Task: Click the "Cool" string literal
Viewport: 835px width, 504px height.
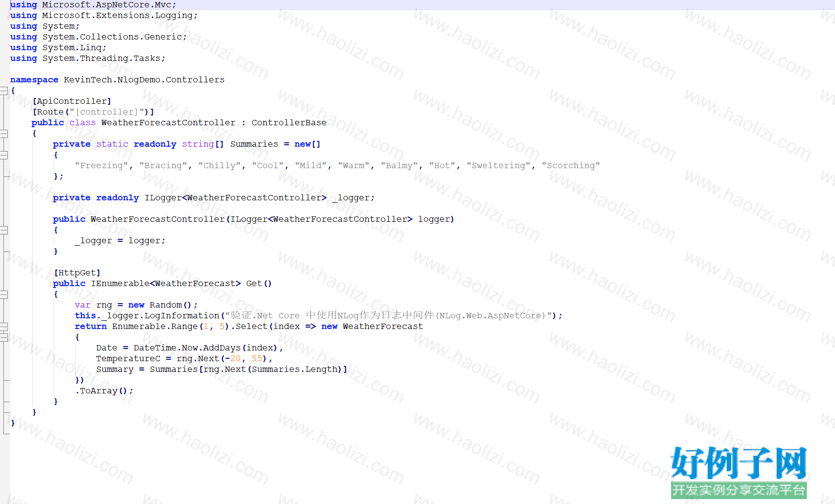Action: click(268, 166)
